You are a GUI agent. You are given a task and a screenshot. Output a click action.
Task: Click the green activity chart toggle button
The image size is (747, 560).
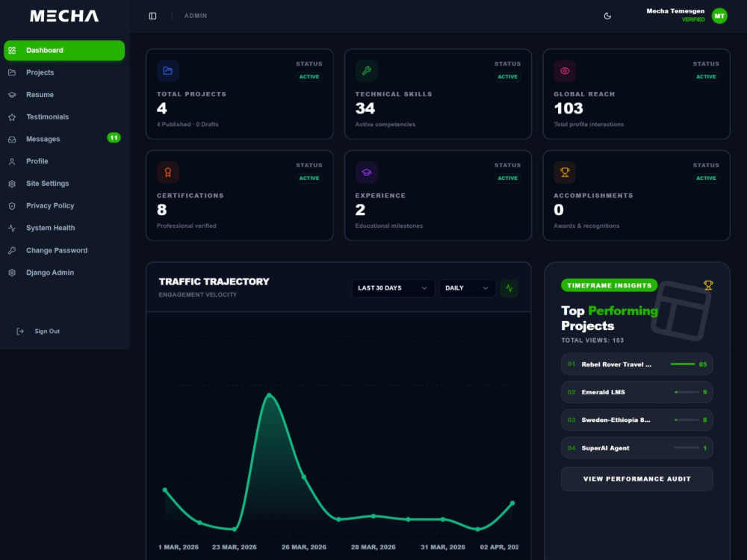pyautogui.click(x=509, y=288)
